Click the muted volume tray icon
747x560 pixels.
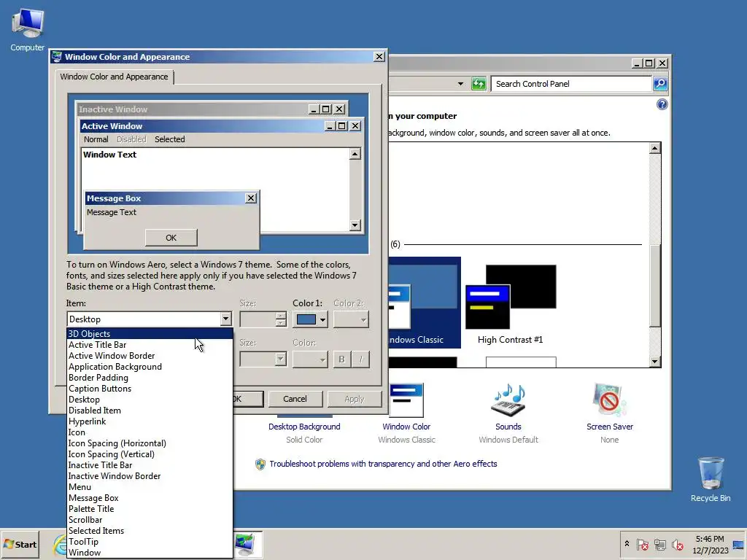click(677, 545)
